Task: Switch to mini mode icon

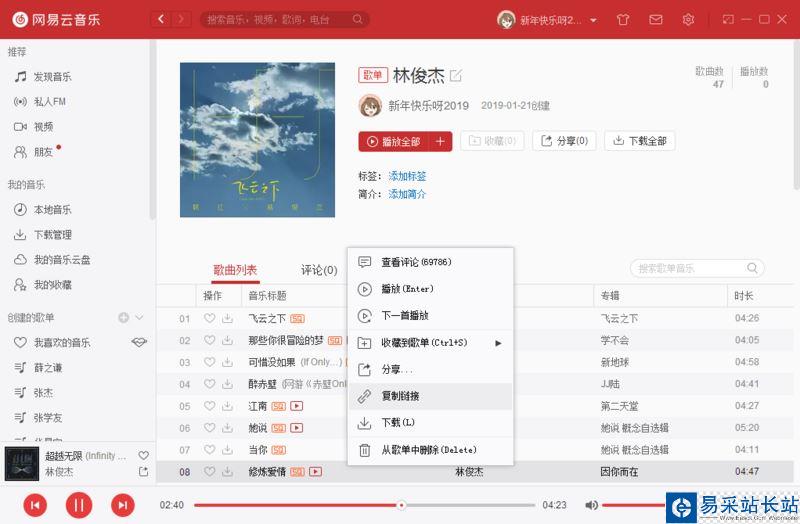Action: pos(728,19)
